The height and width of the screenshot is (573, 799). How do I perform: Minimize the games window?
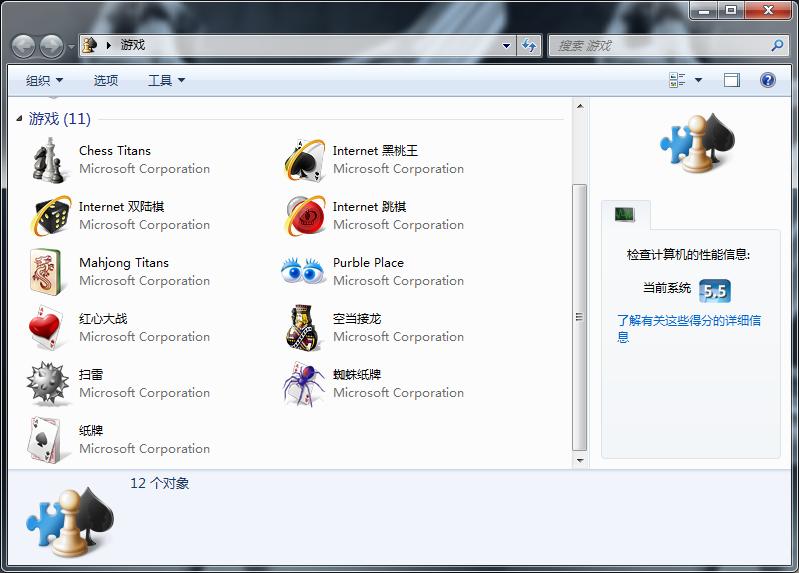coord(704,11)
